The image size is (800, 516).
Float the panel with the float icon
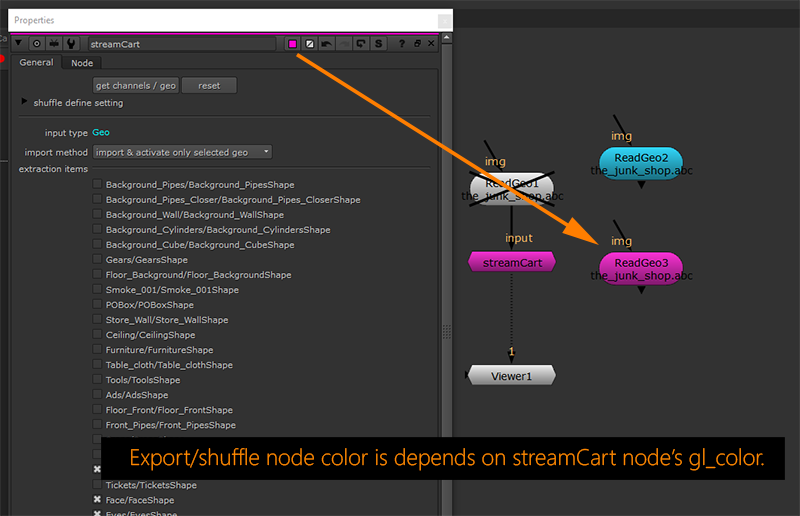[417, 44]
